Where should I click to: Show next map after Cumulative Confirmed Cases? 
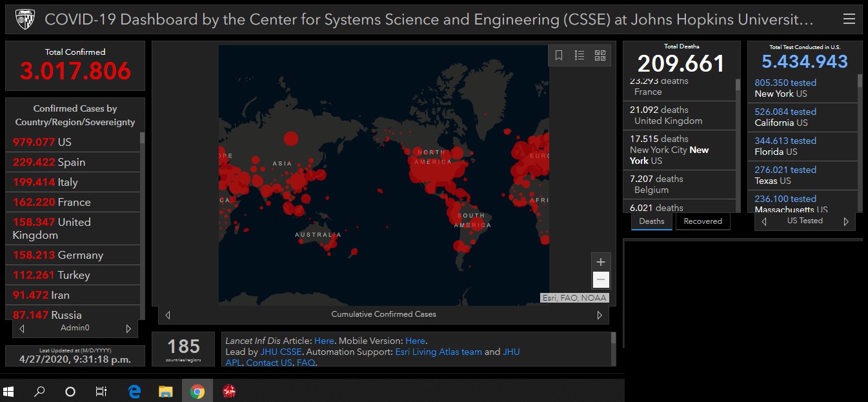click(600, 315)
